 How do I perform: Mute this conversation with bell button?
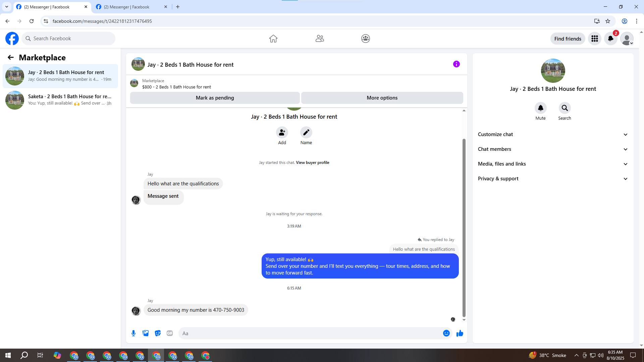pos(540,108)
